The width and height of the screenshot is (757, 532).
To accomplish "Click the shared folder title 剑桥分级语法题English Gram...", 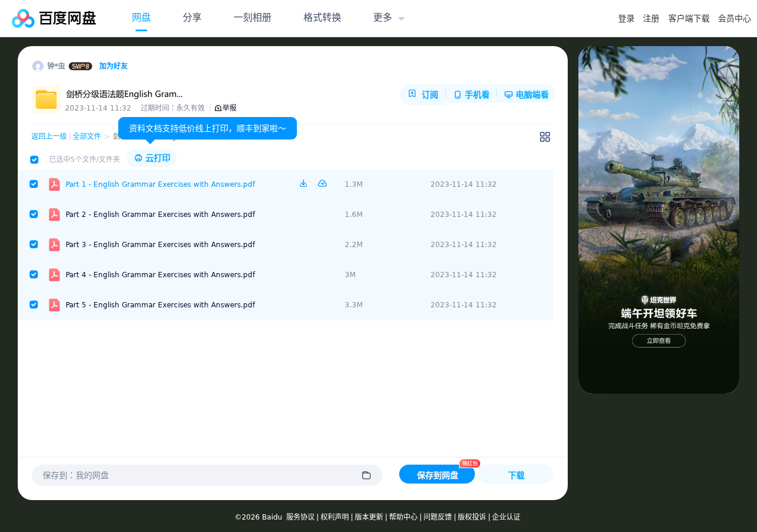I will [124, 94].
